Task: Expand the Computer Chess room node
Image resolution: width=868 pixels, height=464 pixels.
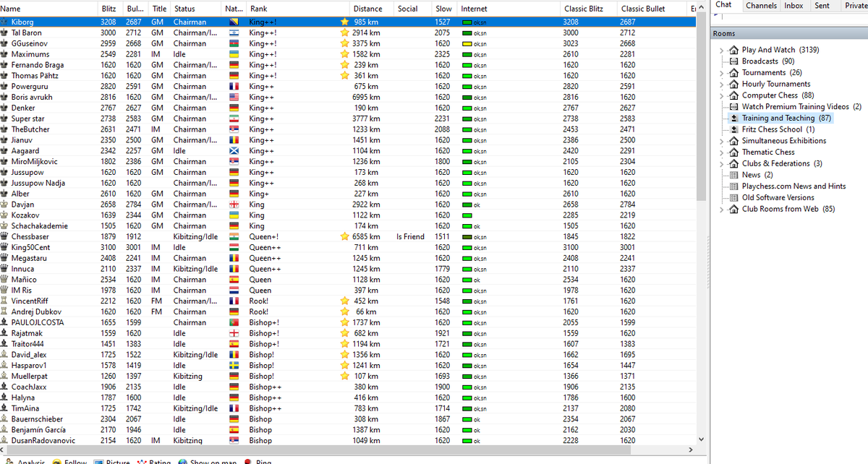Action: [721, 95]
